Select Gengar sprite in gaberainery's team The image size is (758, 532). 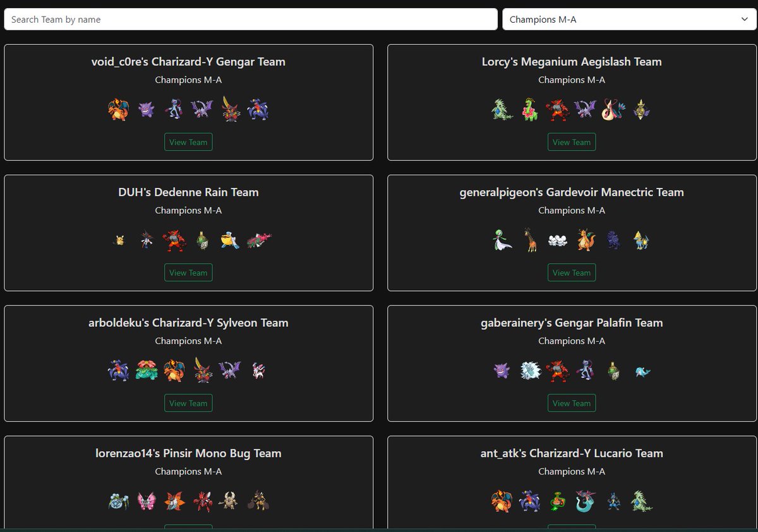[502, 370]
